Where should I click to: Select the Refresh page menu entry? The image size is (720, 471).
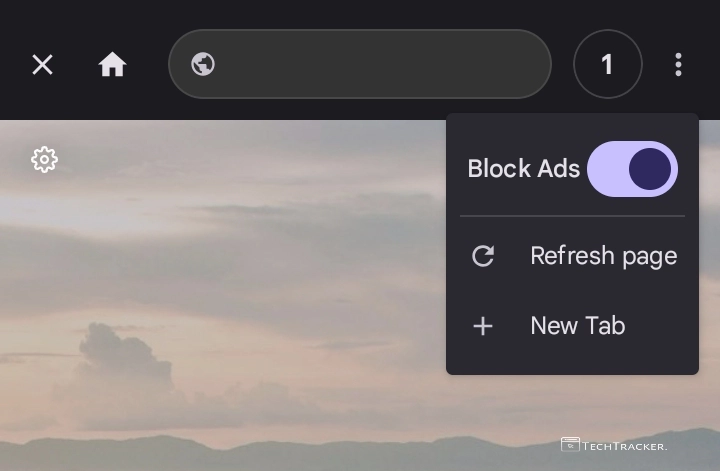(603, 256)
